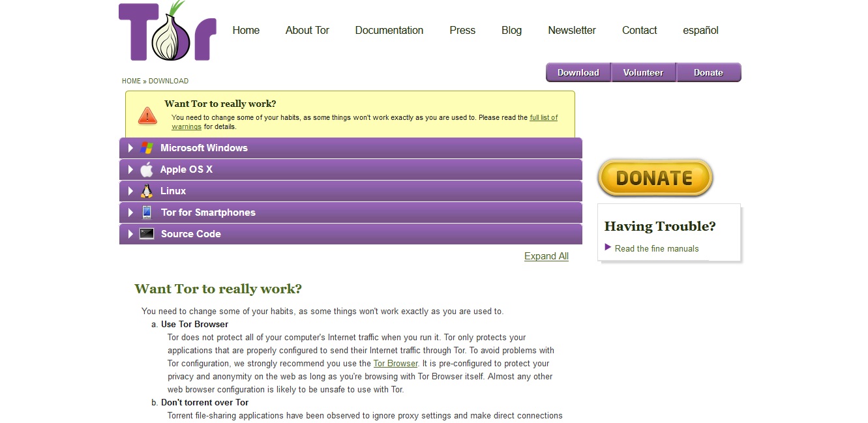Viewport: 868px width, 423px height.
Task: Click the Linux section title
Action: coord(173,191)
